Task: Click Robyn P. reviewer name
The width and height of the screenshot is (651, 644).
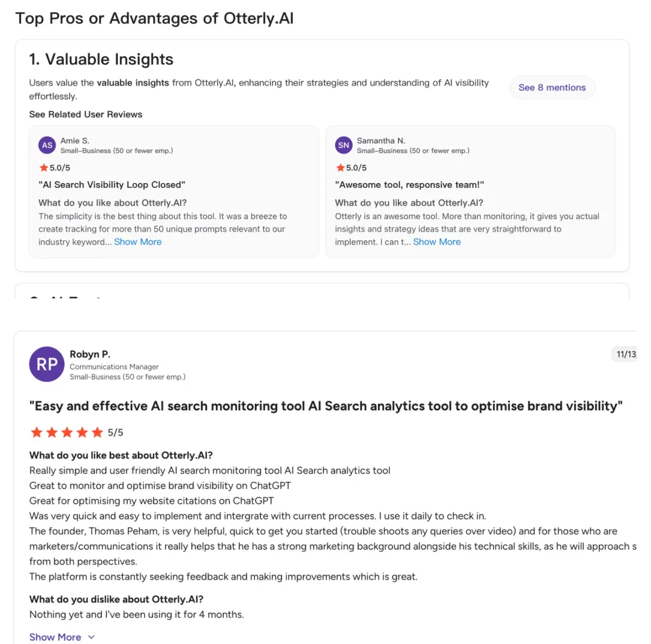Action: click(90, 354)
